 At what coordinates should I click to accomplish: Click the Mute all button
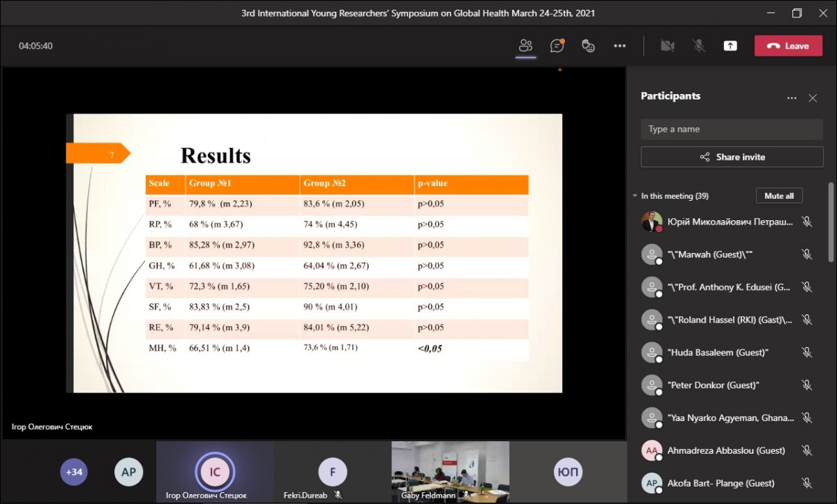pyautogui.click(x=778, y=196)
